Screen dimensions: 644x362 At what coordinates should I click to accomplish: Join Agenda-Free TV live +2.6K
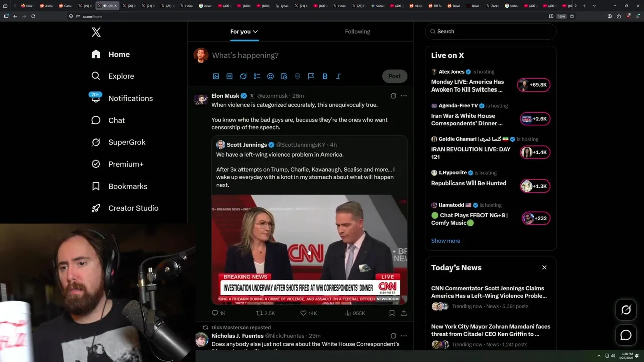coord(535,119)
